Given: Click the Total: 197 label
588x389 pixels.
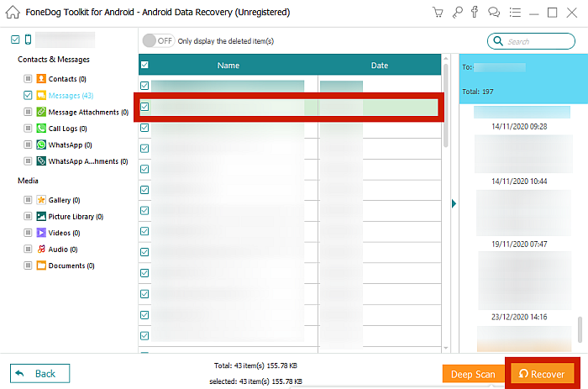Looking at the screenshot, I should point(478,92).
